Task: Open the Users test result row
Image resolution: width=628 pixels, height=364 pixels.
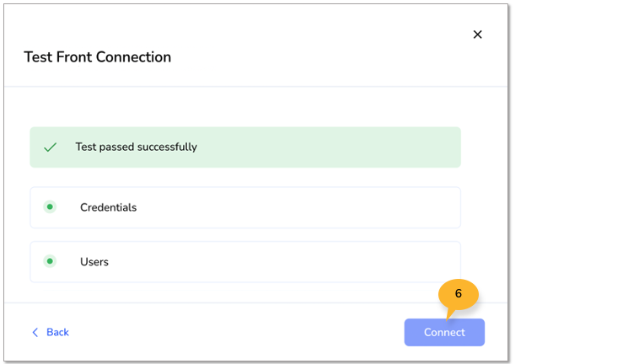Action: (x=245, y=262)
